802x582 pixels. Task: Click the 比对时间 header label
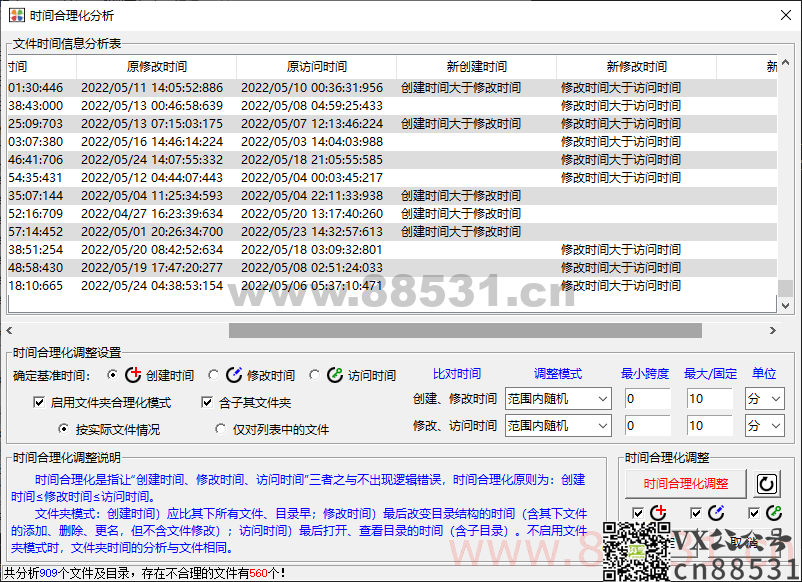pyautogui.click(x=457, y=374)
